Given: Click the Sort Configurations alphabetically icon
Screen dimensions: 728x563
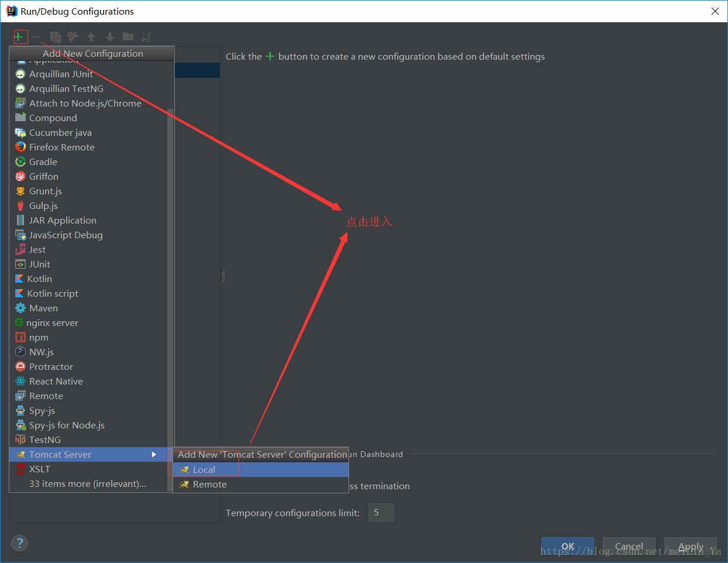Looking at the screenshot, I should point(146,37).
